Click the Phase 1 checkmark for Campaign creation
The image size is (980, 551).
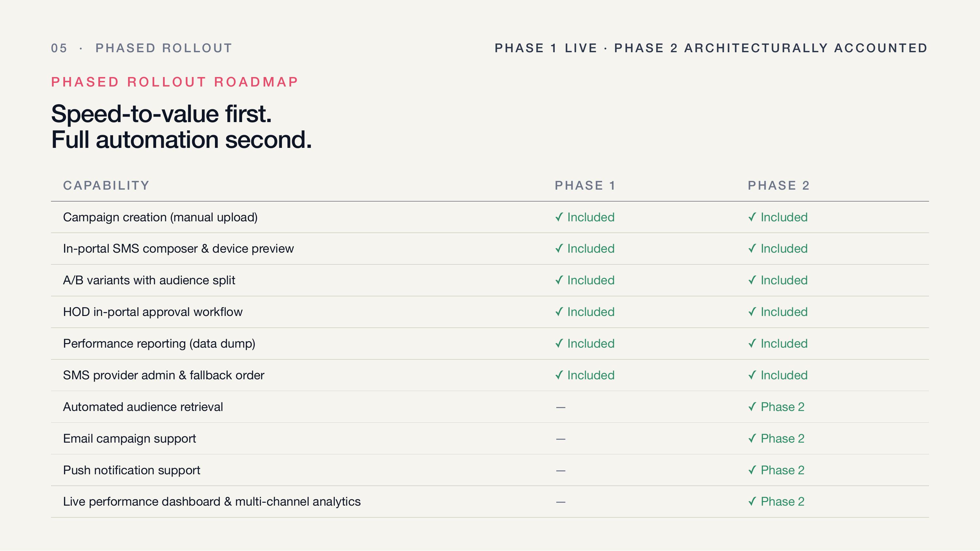559,217
